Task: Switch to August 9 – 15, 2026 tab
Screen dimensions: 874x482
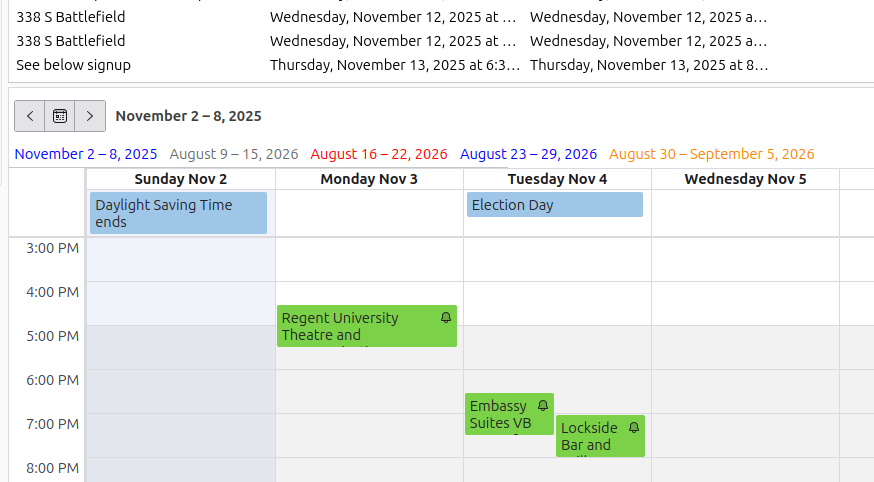Action: [x=234, y=154]
